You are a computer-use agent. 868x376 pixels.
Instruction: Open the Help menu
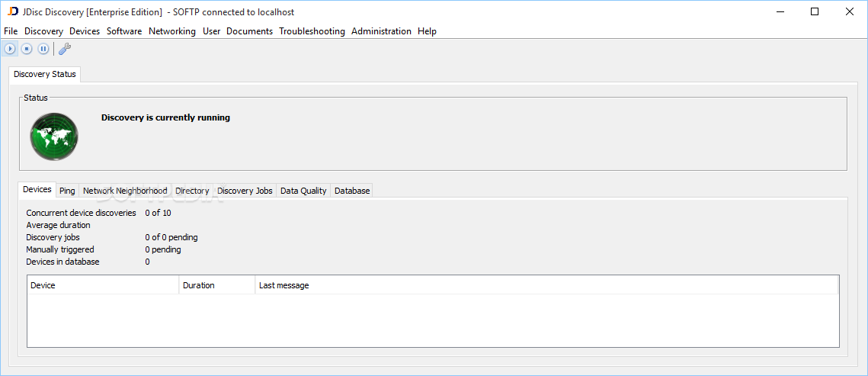point(427,31)
